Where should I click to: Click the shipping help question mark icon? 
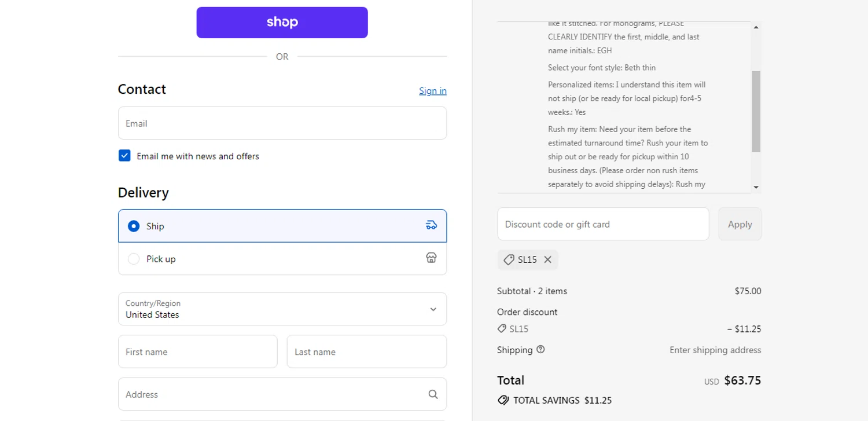tap(540, 350)
